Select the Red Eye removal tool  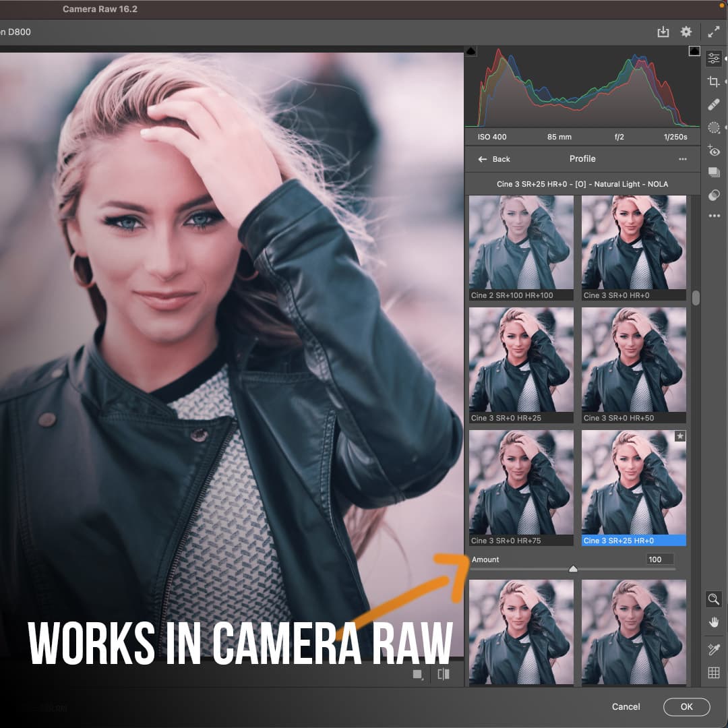click(714, 151)
